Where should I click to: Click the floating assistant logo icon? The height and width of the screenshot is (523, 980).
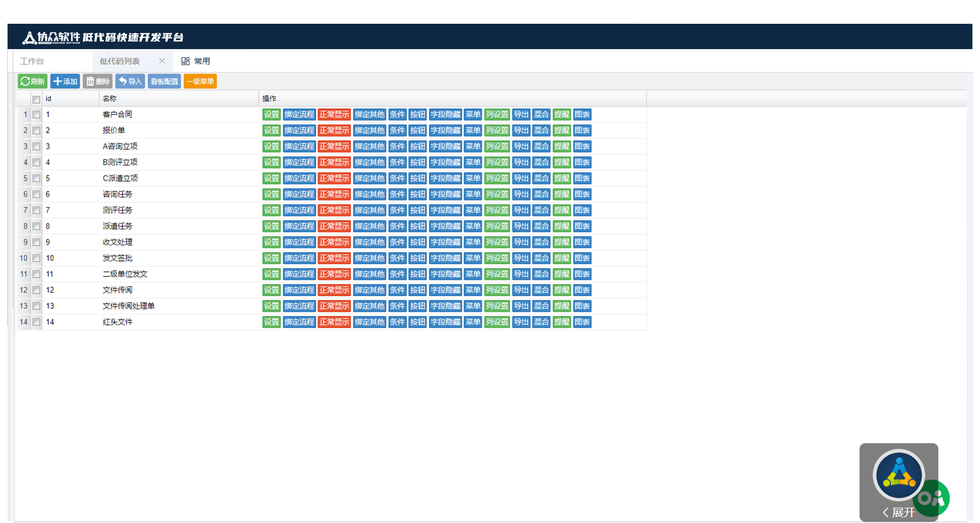pyautogui.click(x=899, y=475)
